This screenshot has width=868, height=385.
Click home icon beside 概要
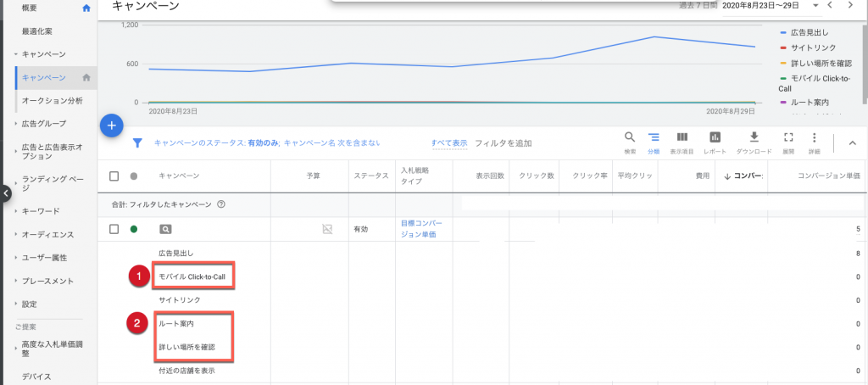point(86,8)
